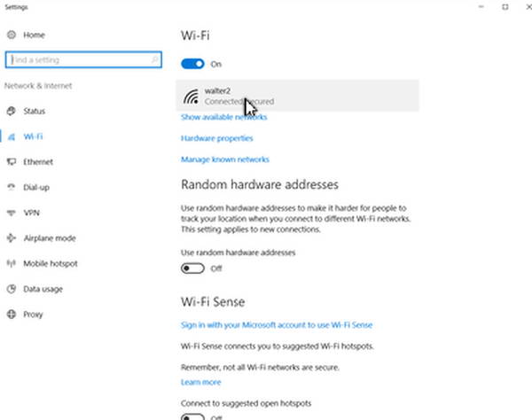The height and width of the screenshot is (420, 532).
Task: Click the Wi-Fi signal icon in sidebar
Action: pyautogui.click(x=12, y=136)
